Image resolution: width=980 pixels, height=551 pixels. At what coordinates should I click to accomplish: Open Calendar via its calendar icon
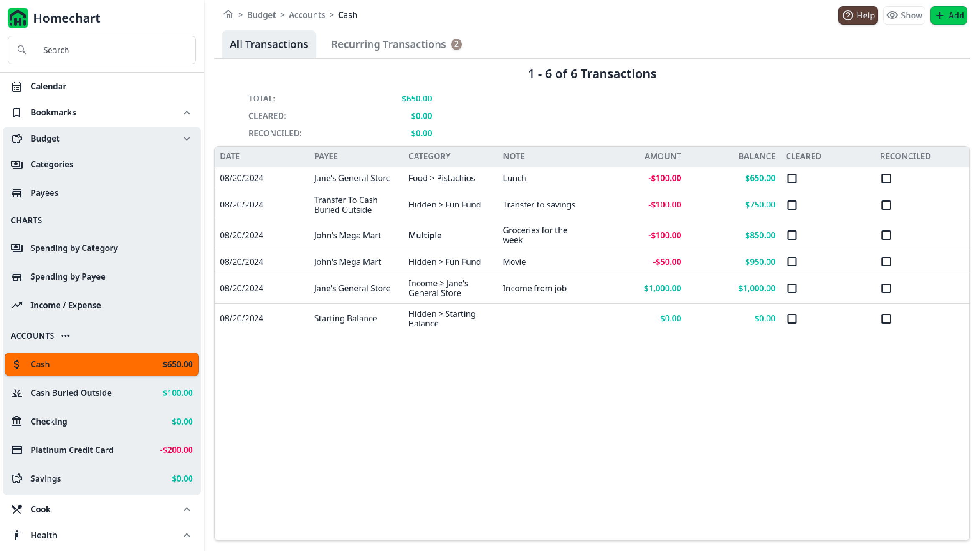[17, 87]
